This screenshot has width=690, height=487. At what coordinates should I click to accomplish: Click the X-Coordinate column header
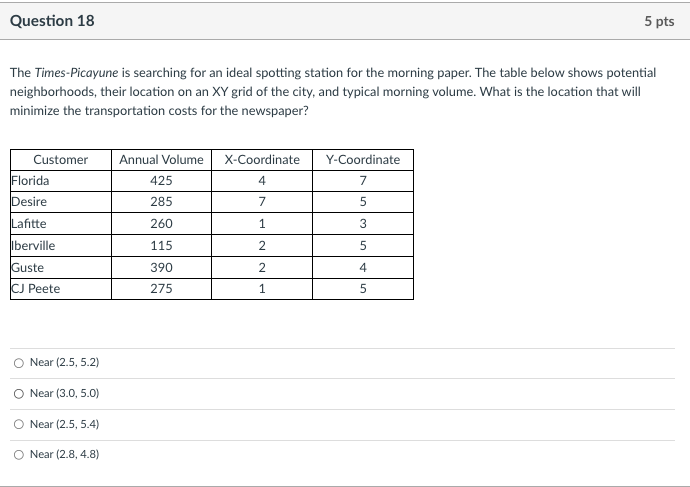(x=262, y=160)
